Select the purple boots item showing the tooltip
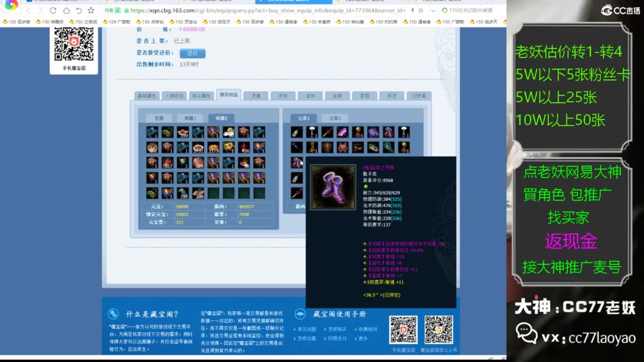This screenshot has height=362, width=644. pos(297,163)
